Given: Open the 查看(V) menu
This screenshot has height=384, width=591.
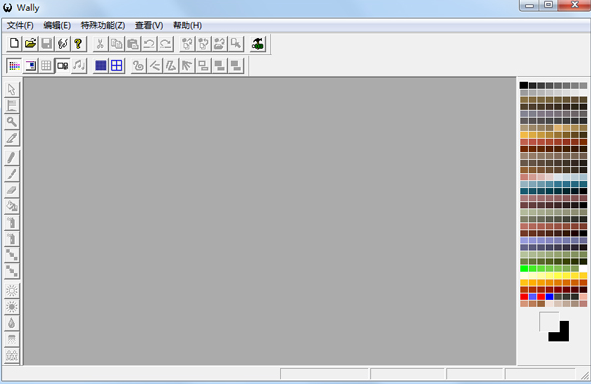Looking at the screenshot, I should coord(149,25).
